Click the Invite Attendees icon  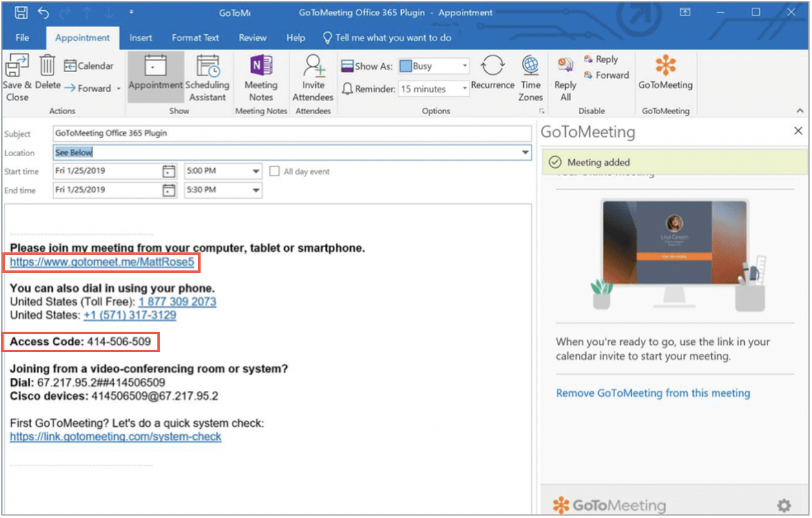[313, 77]
